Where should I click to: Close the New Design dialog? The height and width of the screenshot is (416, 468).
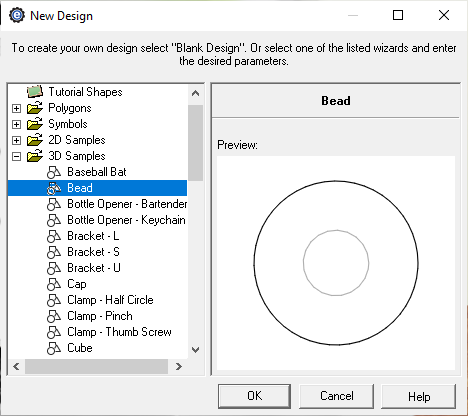444,15
